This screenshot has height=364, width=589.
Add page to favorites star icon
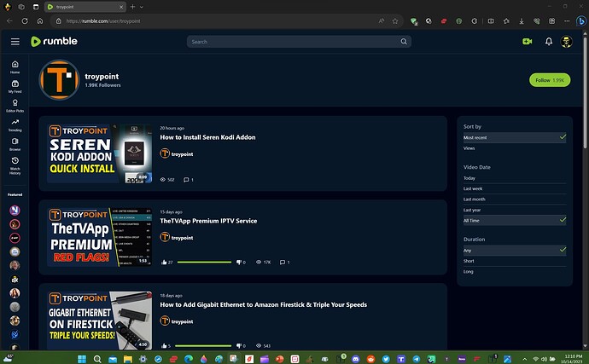click(395, 21)
